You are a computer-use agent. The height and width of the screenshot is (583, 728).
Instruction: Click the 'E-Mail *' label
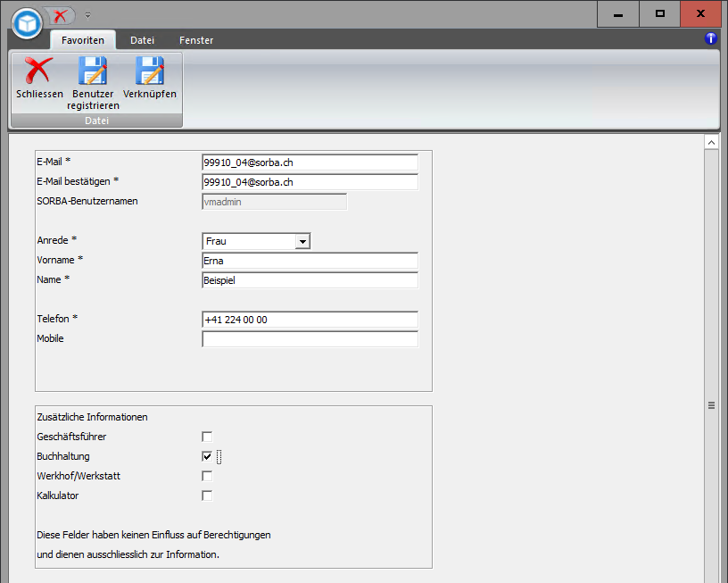[54, 162]
